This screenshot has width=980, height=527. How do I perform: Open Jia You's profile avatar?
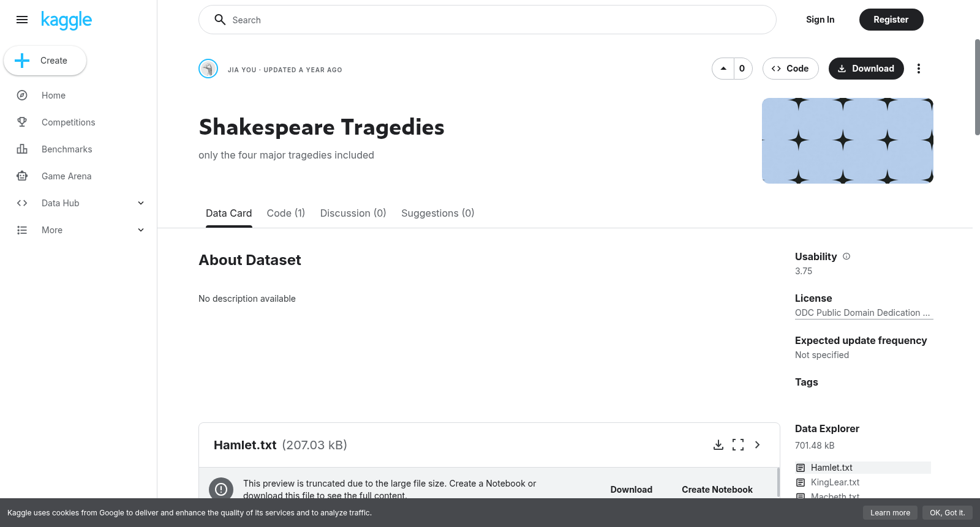click(208, 69)
